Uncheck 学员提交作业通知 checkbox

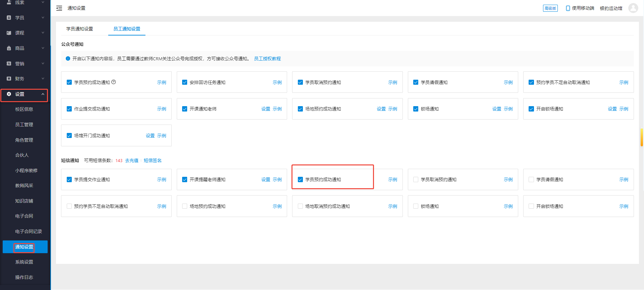tap(69, 179)
